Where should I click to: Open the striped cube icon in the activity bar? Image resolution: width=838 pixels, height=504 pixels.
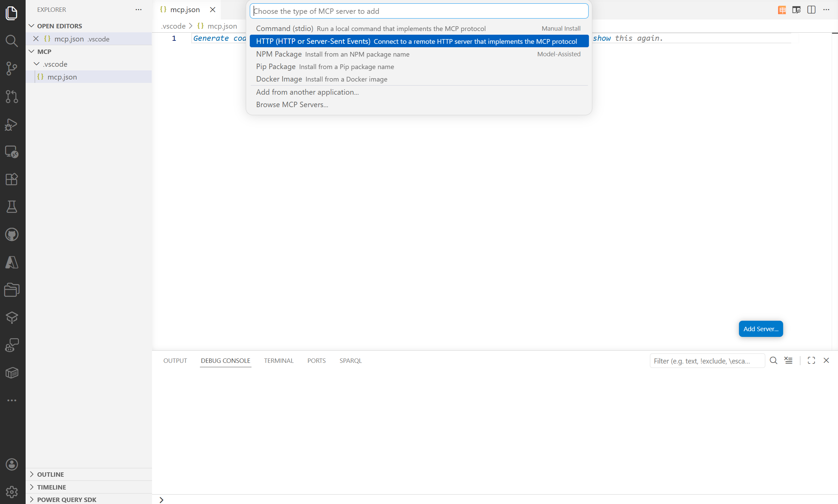[12, 373]
